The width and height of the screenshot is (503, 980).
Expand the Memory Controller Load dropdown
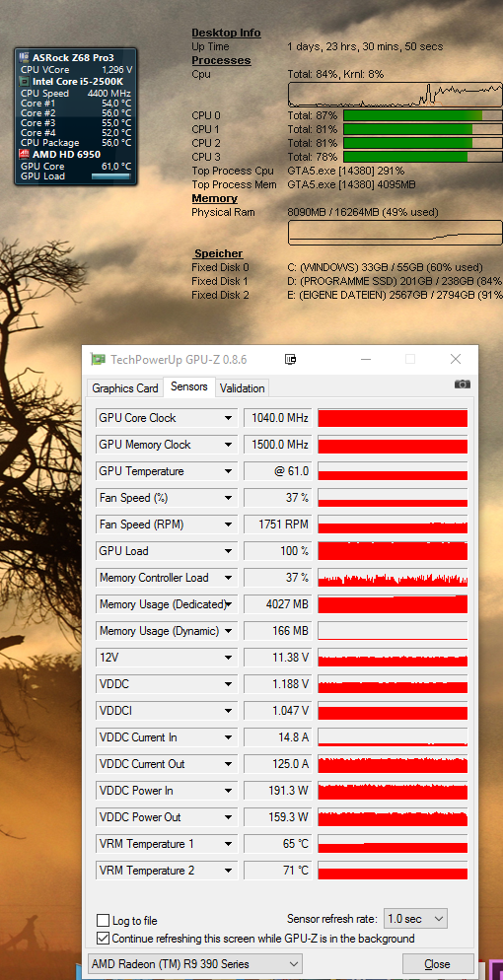(229, 578)
